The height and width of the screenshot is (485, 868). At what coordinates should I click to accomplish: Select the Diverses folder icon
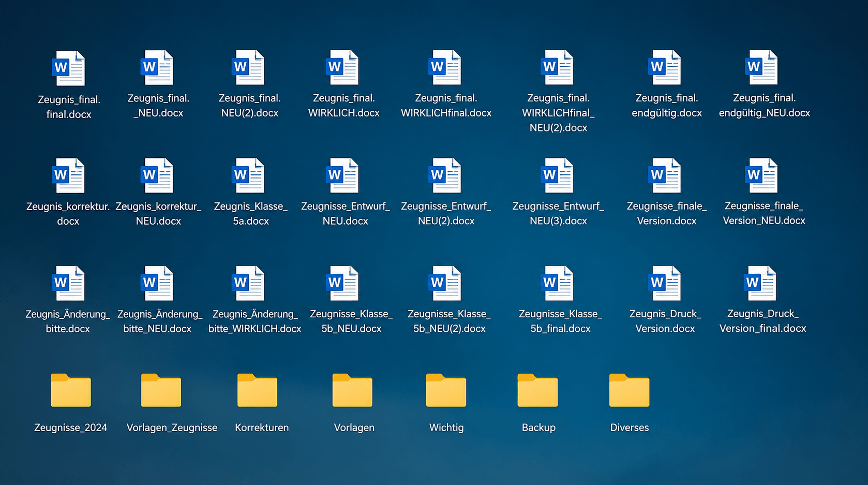coord(629,390)
